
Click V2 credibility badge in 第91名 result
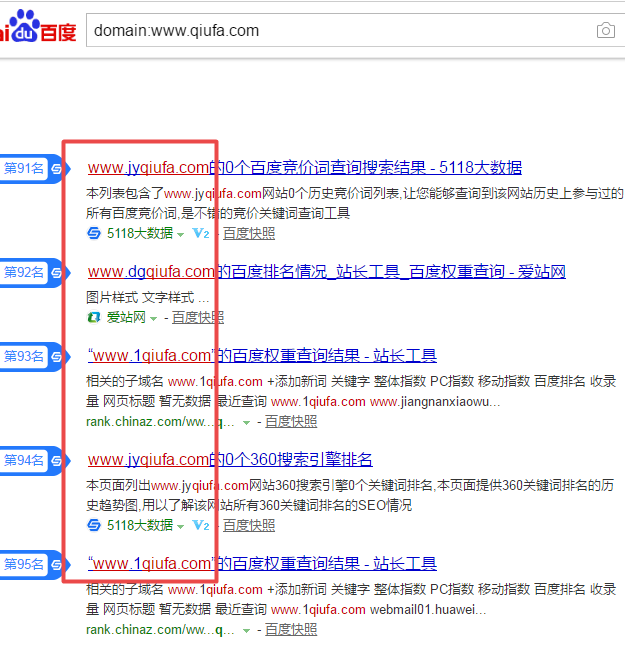tap(201, 234)
